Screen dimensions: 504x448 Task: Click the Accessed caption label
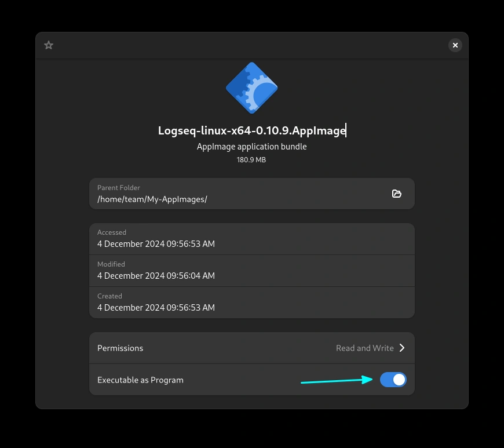112,232
